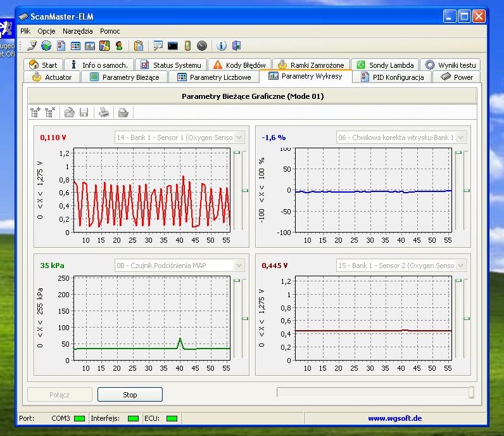The height and width of the screenshot is (436, 504).
Task: Expand the Bank 1 Sensor 1 oxygen dropdown
Action: 239,138
